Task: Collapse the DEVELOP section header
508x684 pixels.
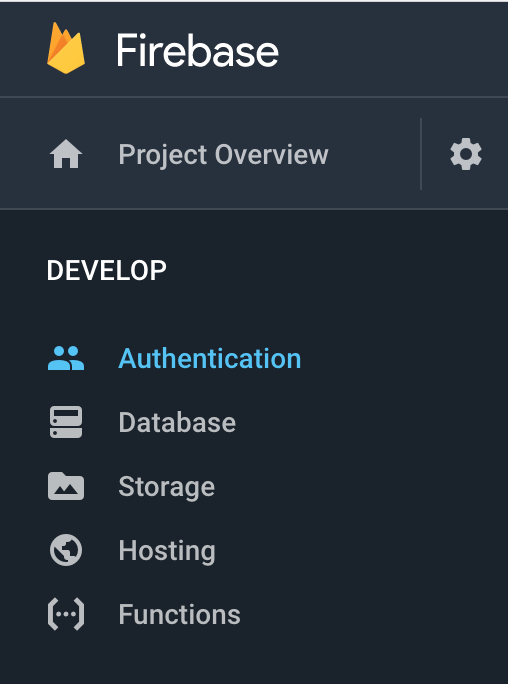Action: pyautogui.click(x=107, y=270)
